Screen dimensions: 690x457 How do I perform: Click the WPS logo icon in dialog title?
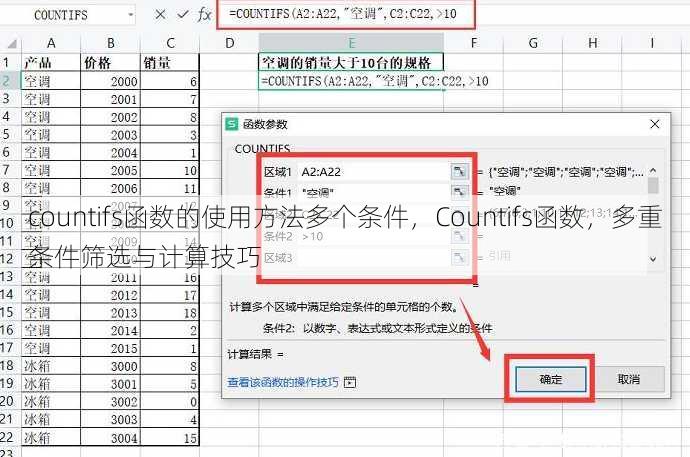(231, 124)
